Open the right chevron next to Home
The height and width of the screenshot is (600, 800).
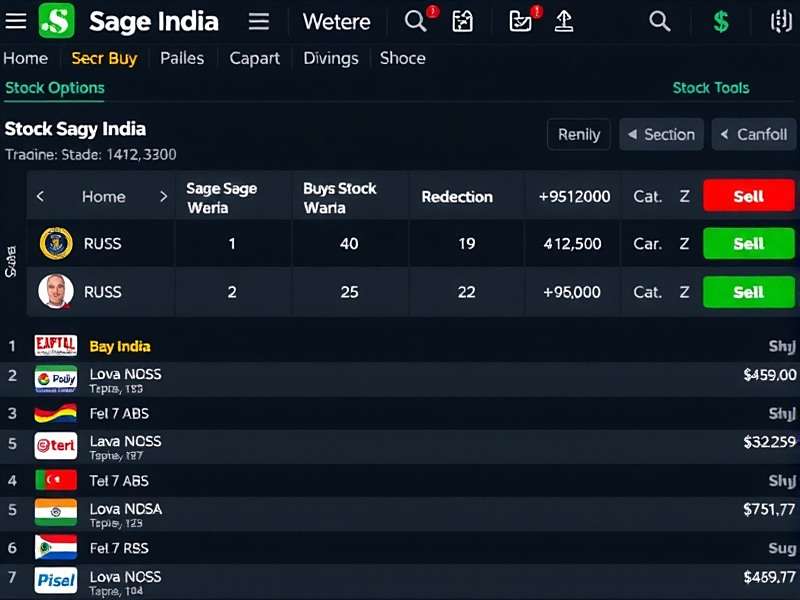coord(163,196)
